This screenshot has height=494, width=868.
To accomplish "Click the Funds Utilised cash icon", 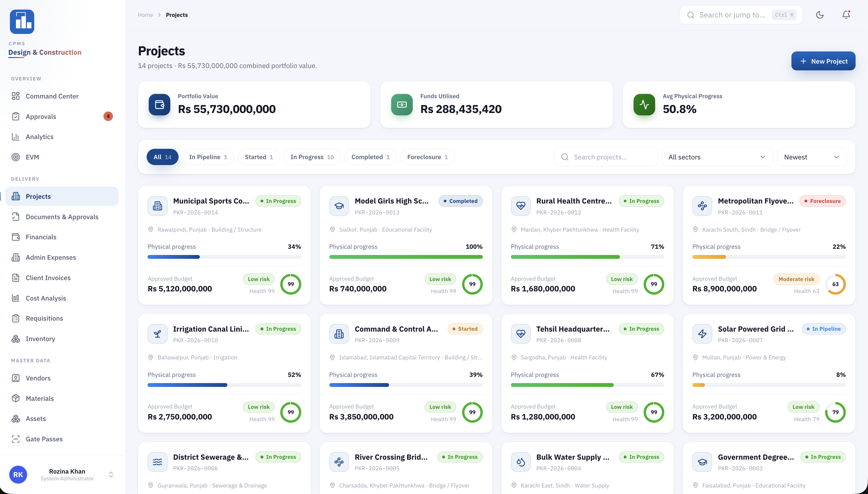I will tap(402, 104).
